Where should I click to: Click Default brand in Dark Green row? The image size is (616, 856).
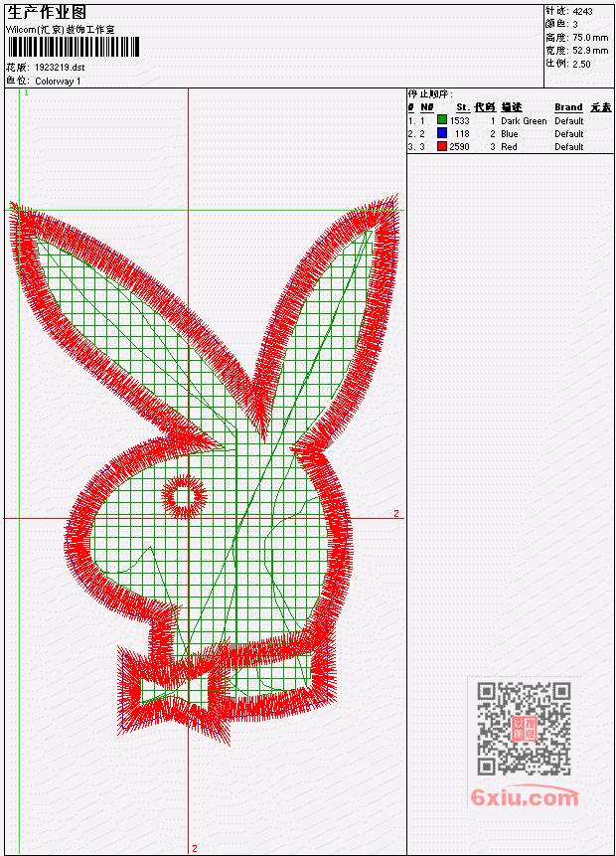(569, 120)
